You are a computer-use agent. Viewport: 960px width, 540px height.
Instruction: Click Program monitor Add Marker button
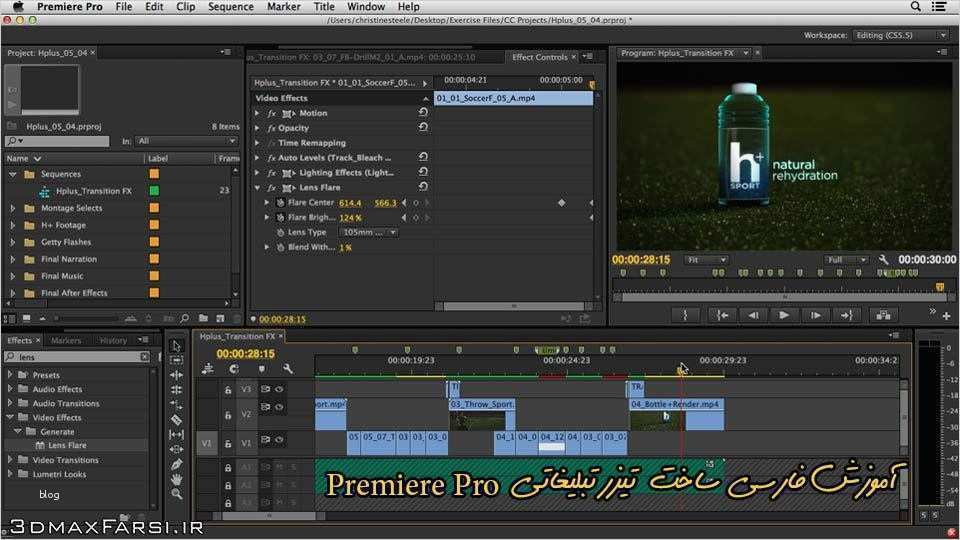pyautogui.click(x=685, y=315)
